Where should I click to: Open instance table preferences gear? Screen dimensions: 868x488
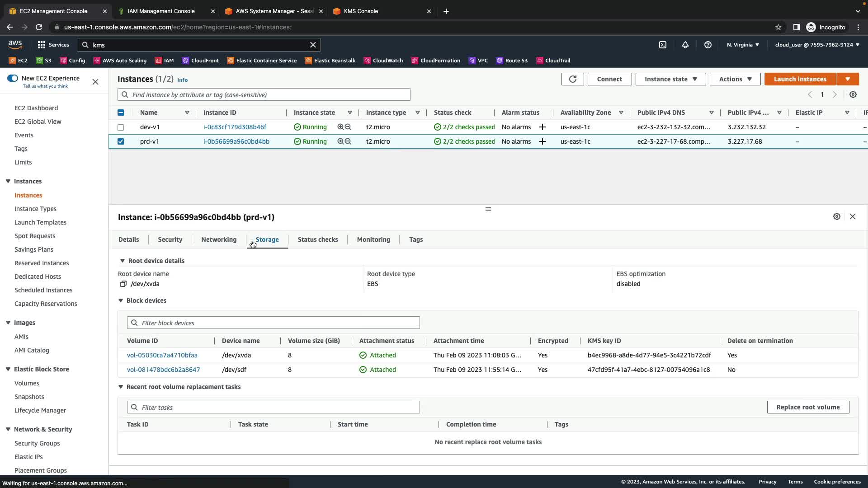(x=853, y=94)
